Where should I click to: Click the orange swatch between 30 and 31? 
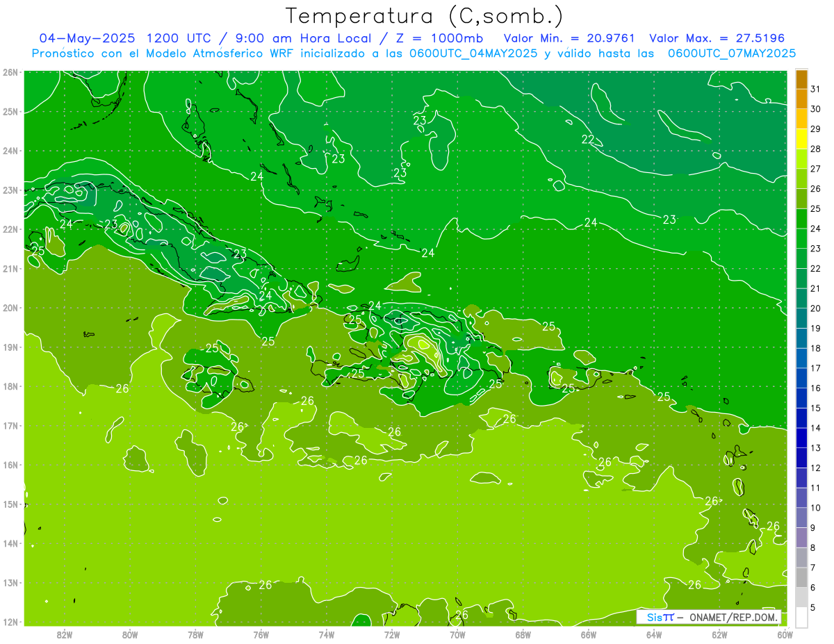(x=802, y=99)
